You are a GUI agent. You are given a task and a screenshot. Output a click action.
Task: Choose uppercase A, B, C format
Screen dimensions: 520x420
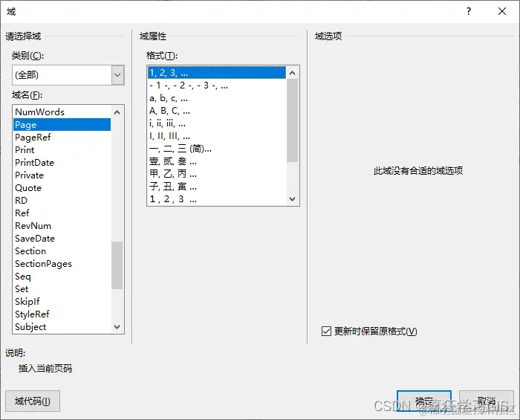(217, 111)
